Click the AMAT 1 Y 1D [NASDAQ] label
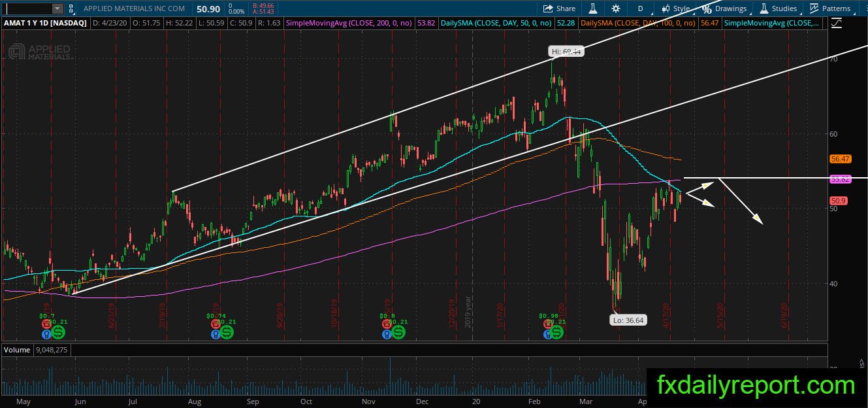868x408 pixels. click(x=44, y=23)
